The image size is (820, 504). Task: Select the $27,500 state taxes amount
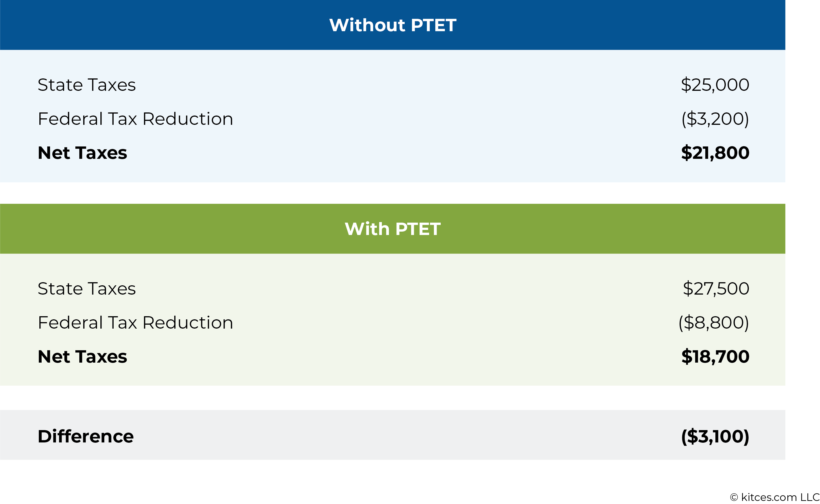[716, 289]
